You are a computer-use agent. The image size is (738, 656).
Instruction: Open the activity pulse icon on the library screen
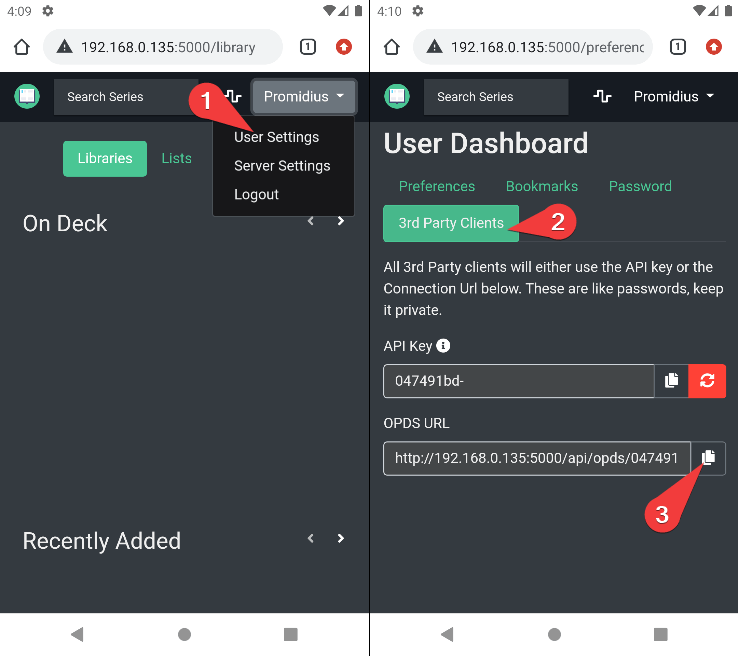click(233, 97)
